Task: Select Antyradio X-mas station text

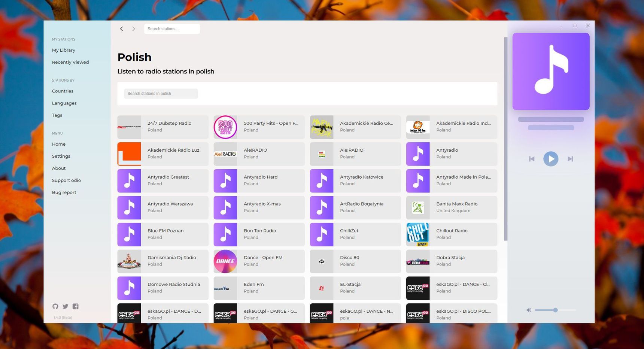Action: coord(262,204)
